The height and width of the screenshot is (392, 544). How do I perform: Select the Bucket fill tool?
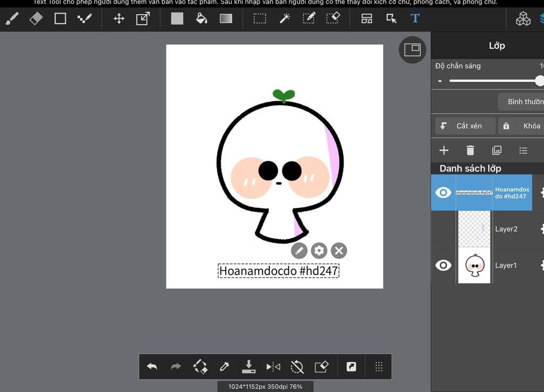point(201,19)
